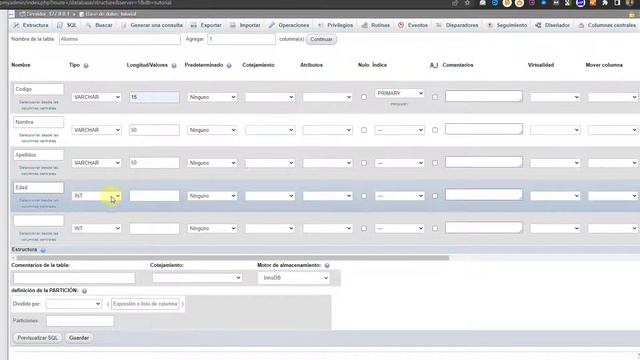Open help icon beside Longitud/Valores header

[x=174, y=65]
